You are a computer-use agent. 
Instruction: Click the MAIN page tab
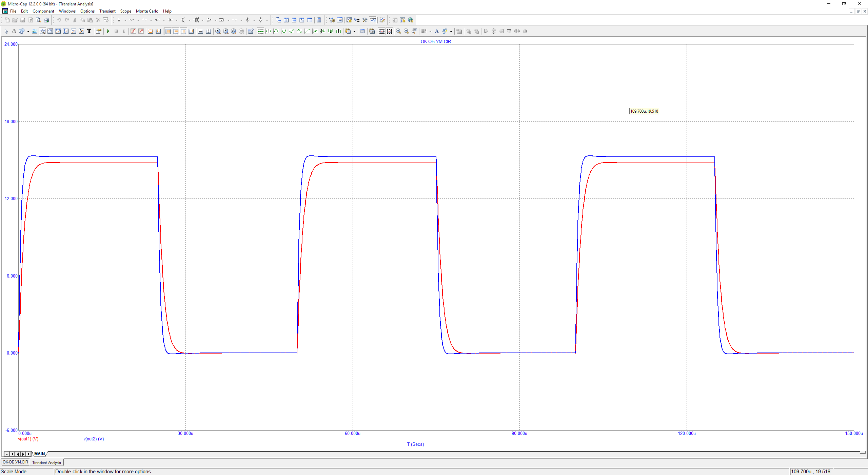[40, 454]
